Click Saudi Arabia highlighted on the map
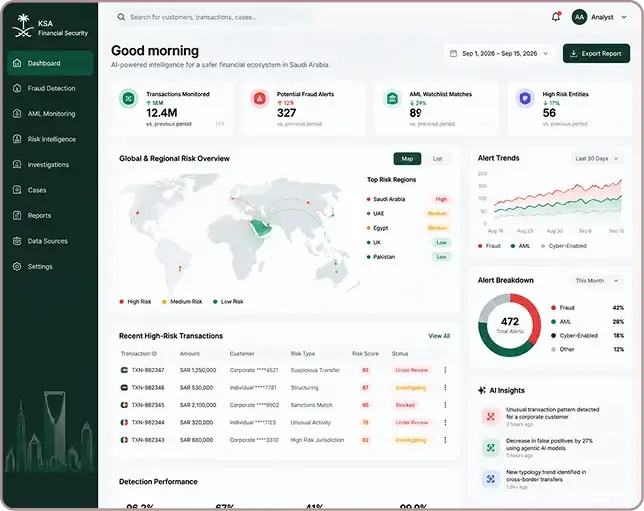The height and width of the screenshot is (511, 644). coord(260,227)
